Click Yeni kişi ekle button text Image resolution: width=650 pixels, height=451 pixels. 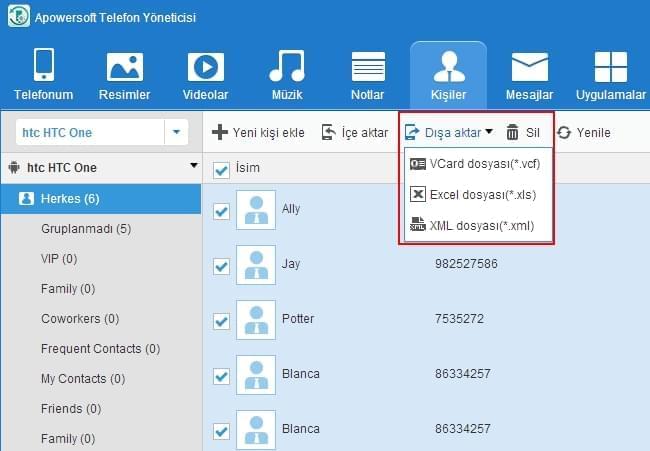[x=269, y=133]
